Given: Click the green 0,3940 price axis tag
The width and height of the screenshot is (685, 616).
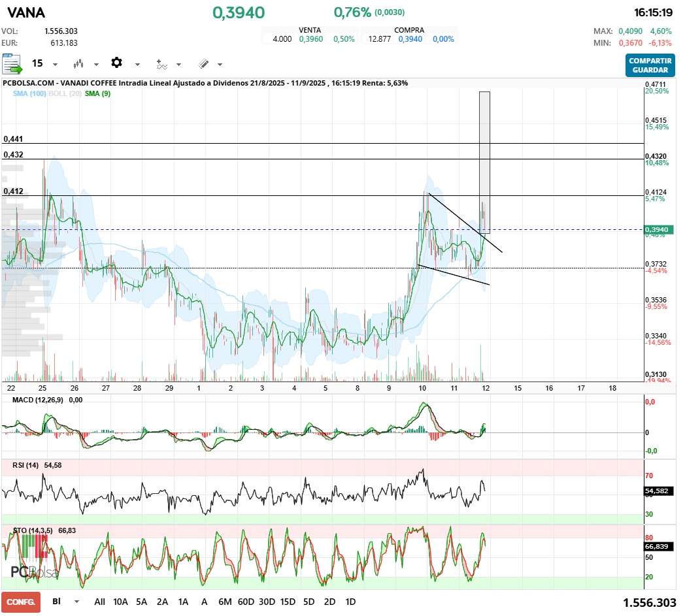Looking at the screenshot, I should 660,230.
